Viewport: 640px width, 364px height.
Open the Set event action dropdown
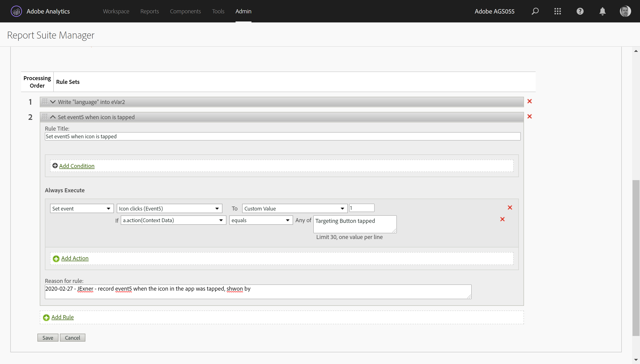pos(82,208)
